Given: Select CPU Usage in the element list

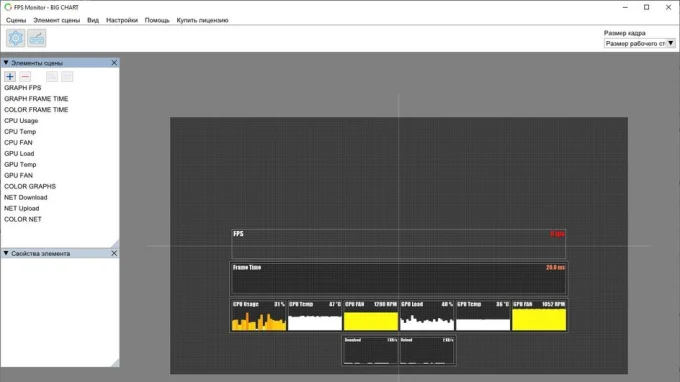Looking at the screenshot, I should coord(21,121).
